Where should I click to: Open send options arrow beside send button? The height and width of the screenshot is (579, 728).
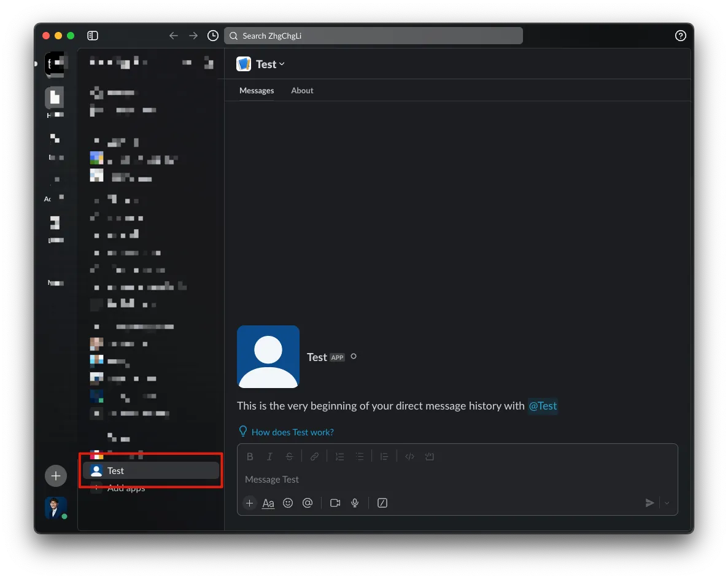coord(667,503)
